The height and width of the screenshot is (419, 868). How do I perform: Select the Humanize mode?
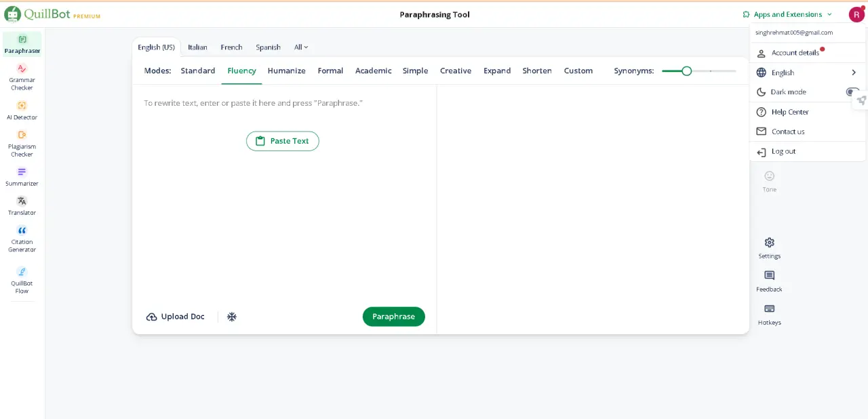286,71
